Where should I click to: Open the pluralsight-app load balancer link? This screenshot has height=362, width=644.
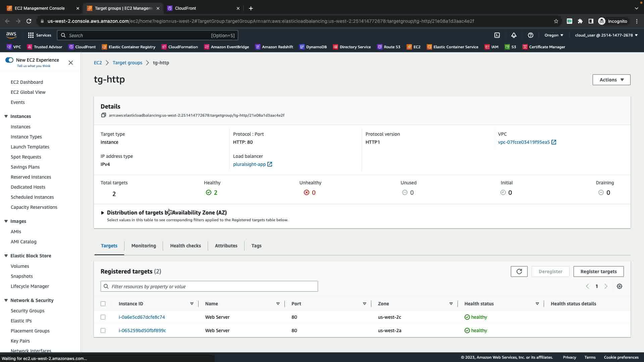click(x=249, y=164)
